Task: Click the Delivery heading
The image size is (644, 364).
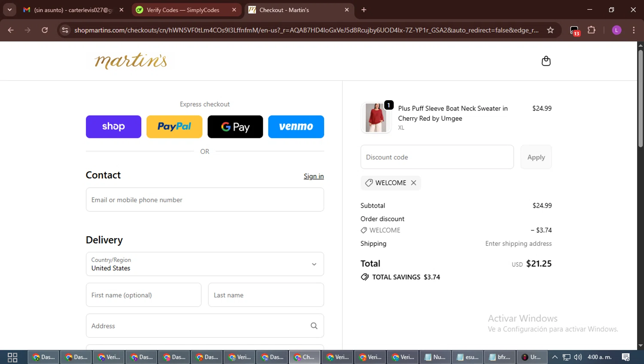Action: coord(104,240)
